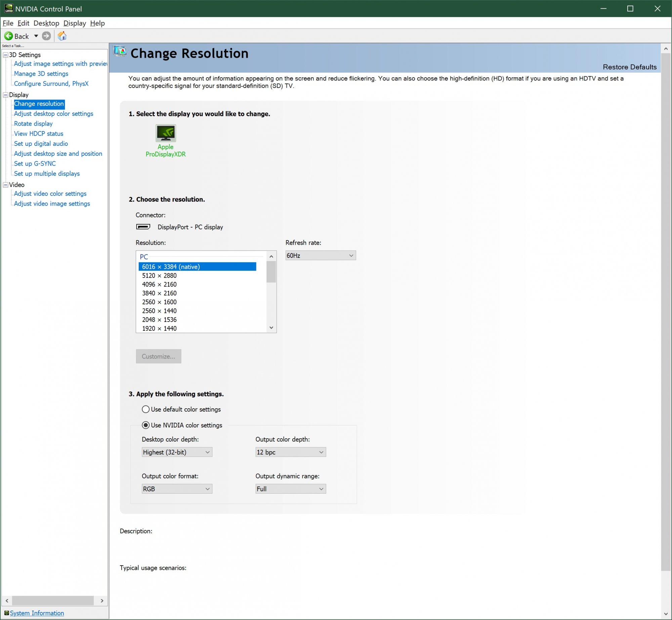This screenshot has height=620, width=672.
Task: Open the Output color depth dropdown
Action: coord(290,452)
